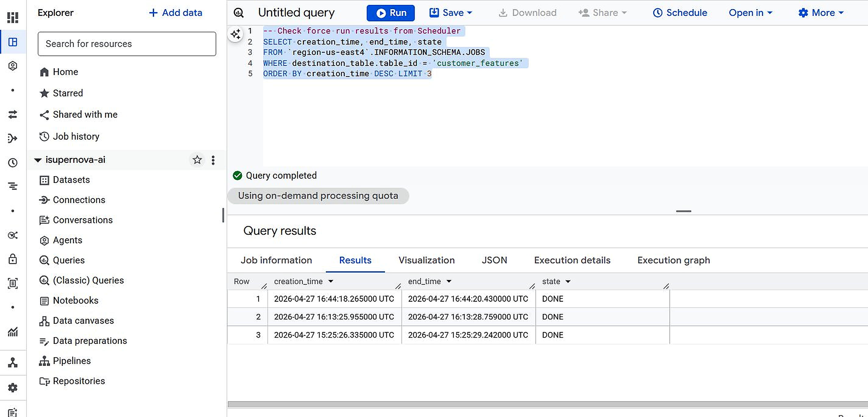The height and width of the screenshot is (417, 868).
Task: Open the settings gear icon in left rail
Action: [x=13, y=388]
